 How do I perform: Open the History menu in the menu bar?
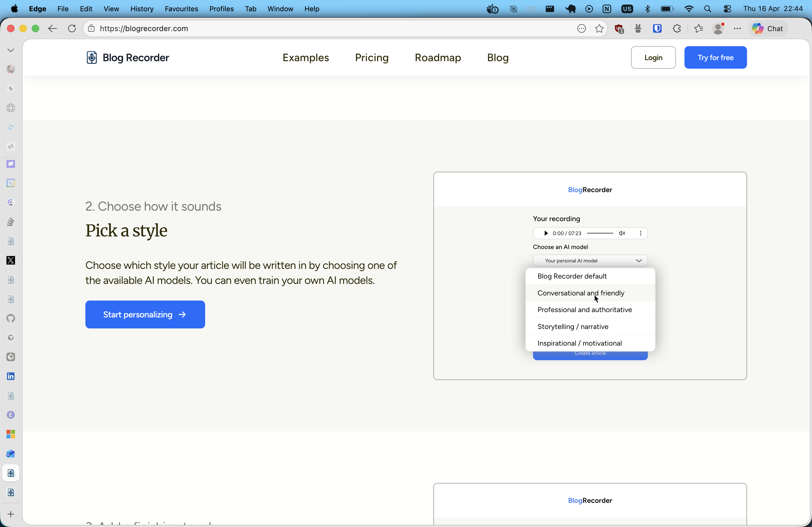(x=142, y=9)
